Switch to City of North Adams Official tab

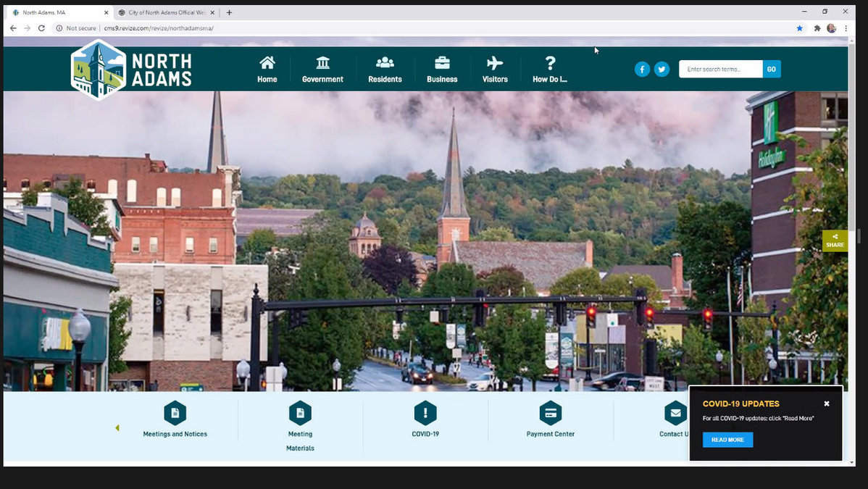pyautogui.click(x=165, y=12)
